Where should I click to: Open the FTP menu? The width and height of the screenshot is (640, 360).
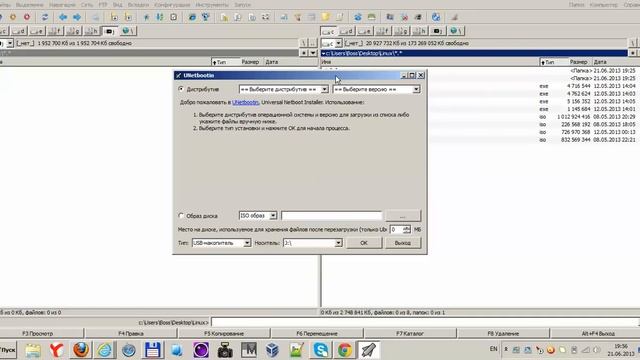[103, 5]
